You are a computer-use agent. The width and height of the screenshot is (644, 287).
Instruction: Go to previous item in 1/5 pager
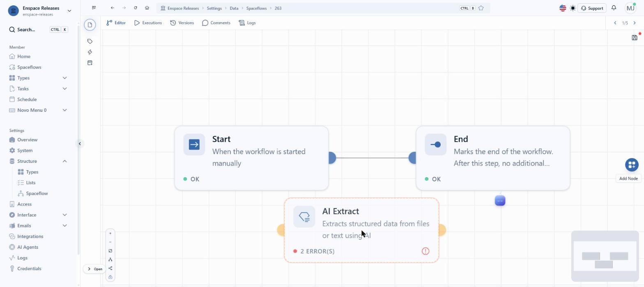point(615,23)
